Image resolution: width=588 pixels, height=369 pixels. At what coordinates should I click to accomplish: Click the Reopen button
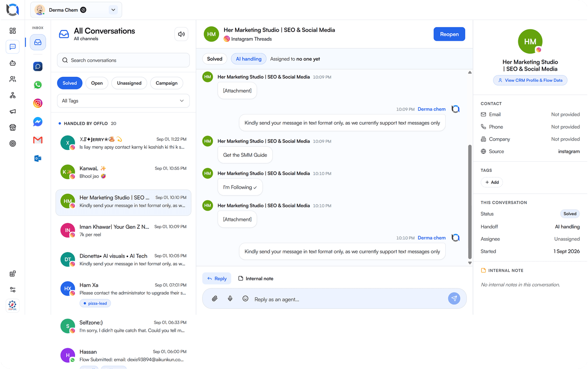tap(449, 34)
